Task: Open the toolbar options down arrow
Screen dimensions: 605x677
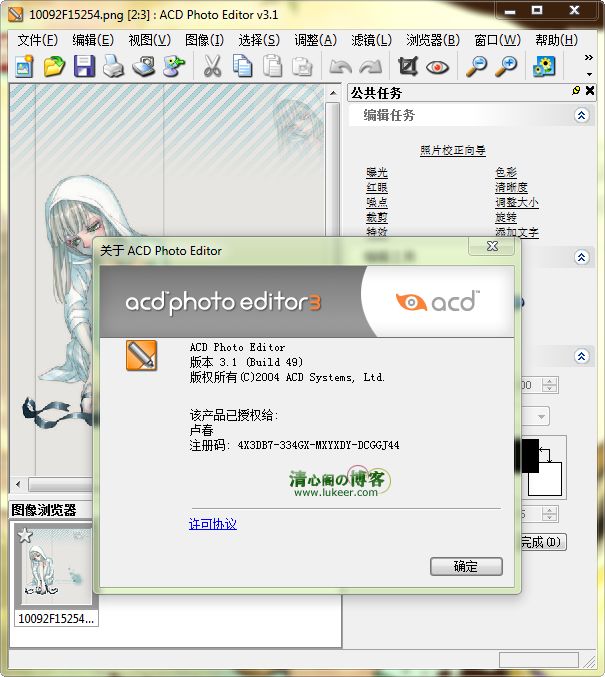Action: [x=589, y=74]
